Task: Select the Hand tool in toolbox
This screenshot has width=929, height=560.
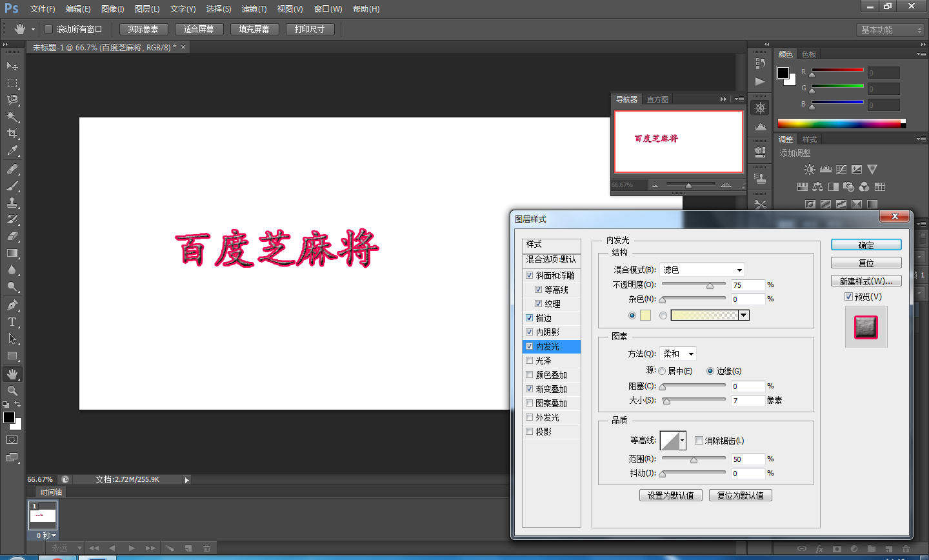Action: [x=12, y=374]
